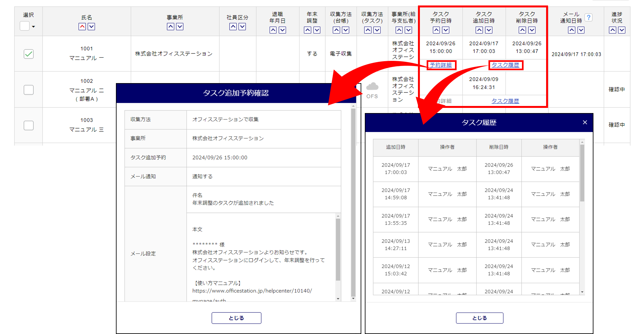Viewport: 644px width, 334px height.
Task: Close タスク履歴 dialog with X
Action: (x=585, y=122)
